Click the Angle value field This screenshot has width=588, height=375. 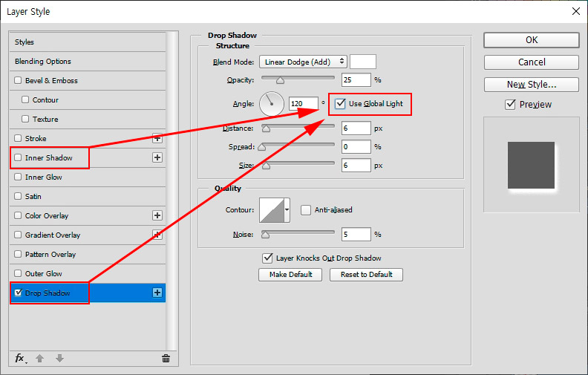coord(304,103)
